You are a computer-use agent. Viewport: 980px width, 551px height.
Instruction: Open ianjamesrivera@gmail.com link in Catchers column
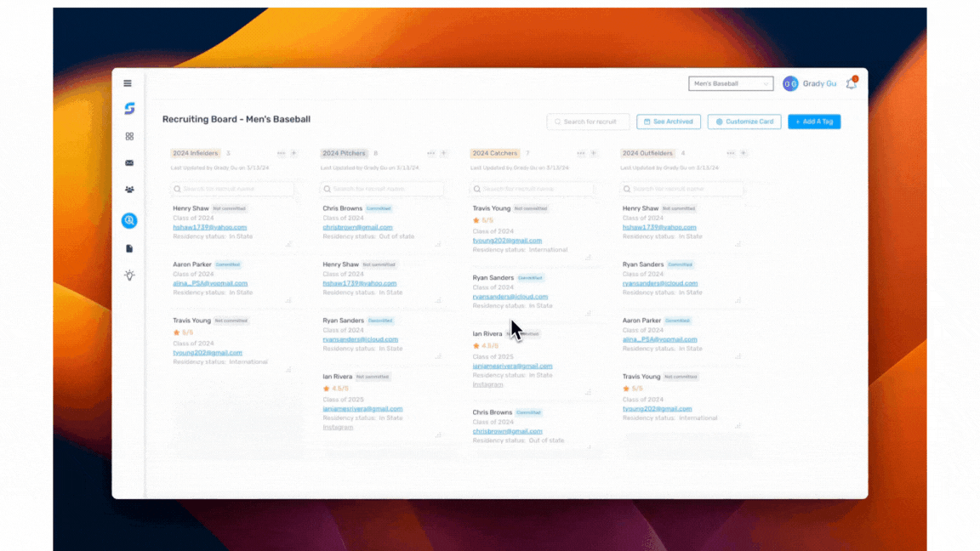click(x=512, y=366)
